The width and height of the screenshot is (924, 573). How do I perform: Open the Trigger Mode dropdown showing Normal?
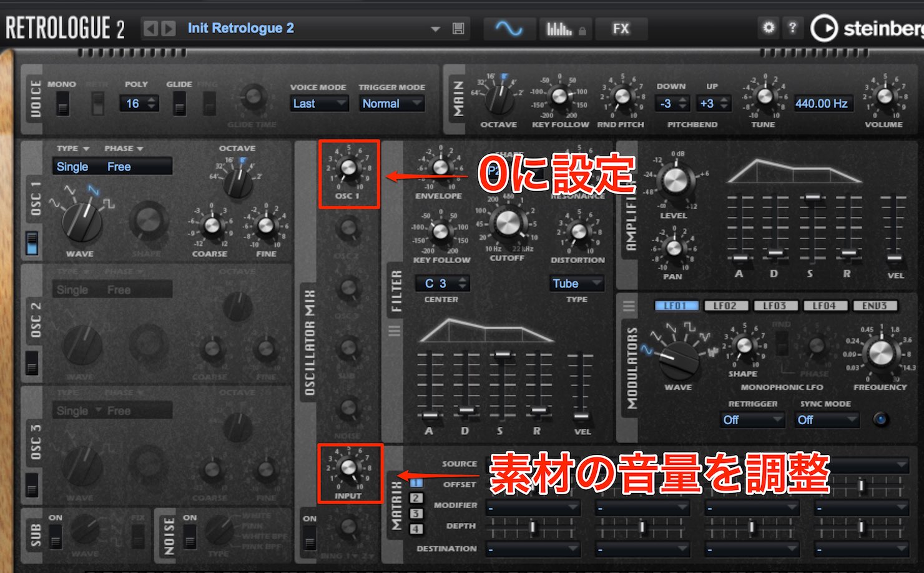pos(392,104)
